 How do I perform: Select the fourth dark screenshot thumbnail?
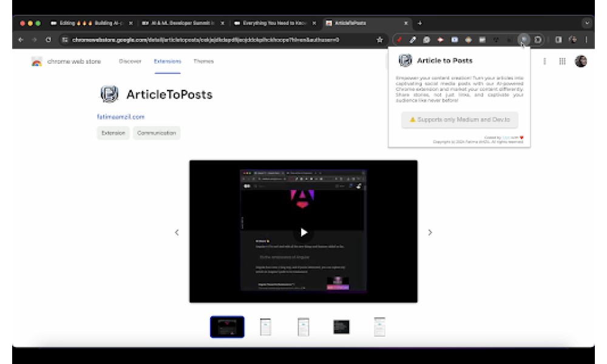pos(341,327)
